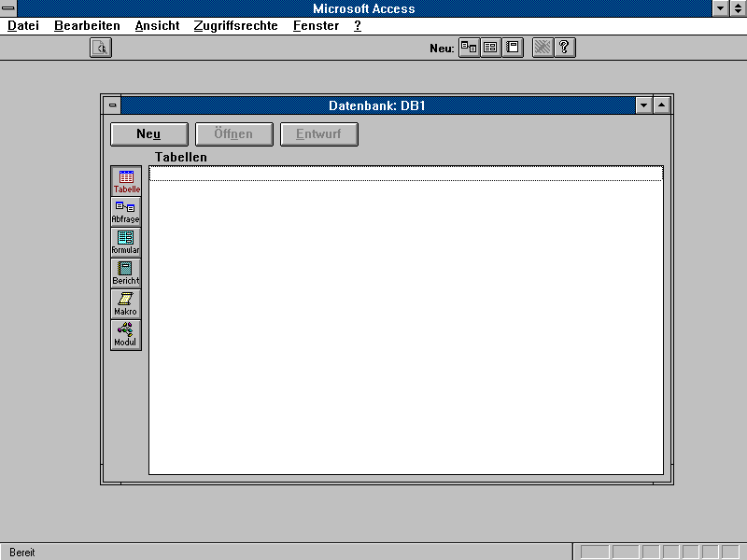Image resolution: width=747 pixels, height=560 pixels.
Task: Maximize the Datenbank: DB1 window
Action: [662, 105]
